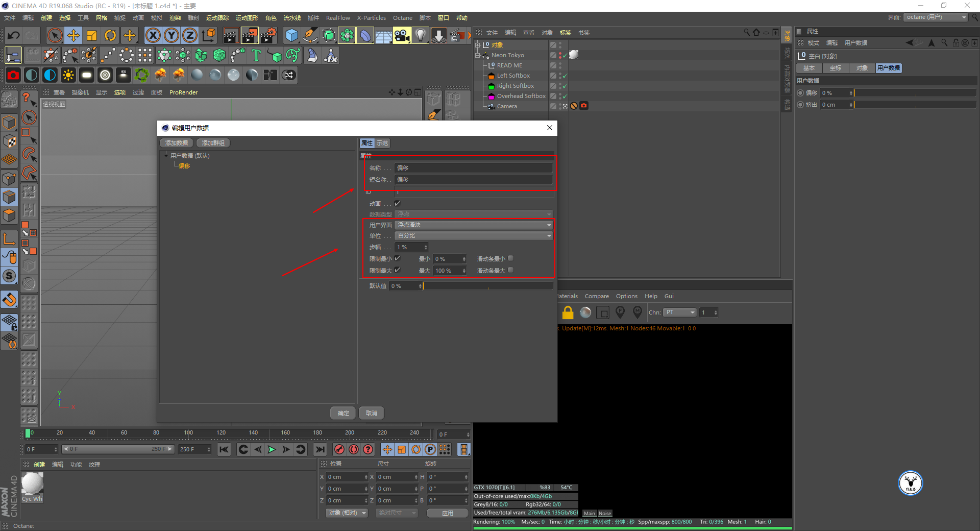Click the 添加数据 button
The image size is (980, 531).
click(x=177, y=143)
